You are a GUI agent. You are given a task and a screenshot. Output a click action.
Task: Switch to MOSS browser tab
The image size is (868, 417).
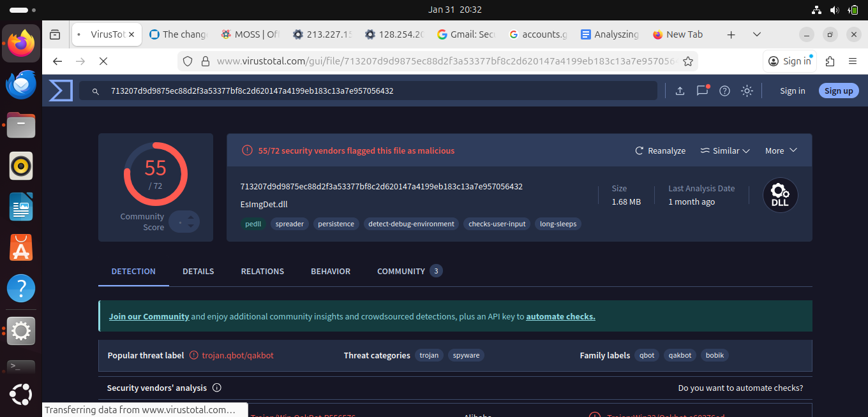pyautogui.click(x=250, y=34)
